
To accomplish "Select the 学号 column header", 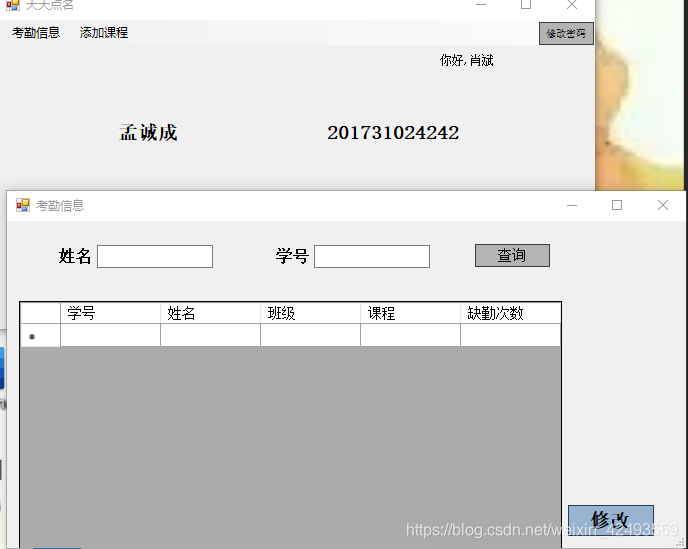I will pos(110,313).
